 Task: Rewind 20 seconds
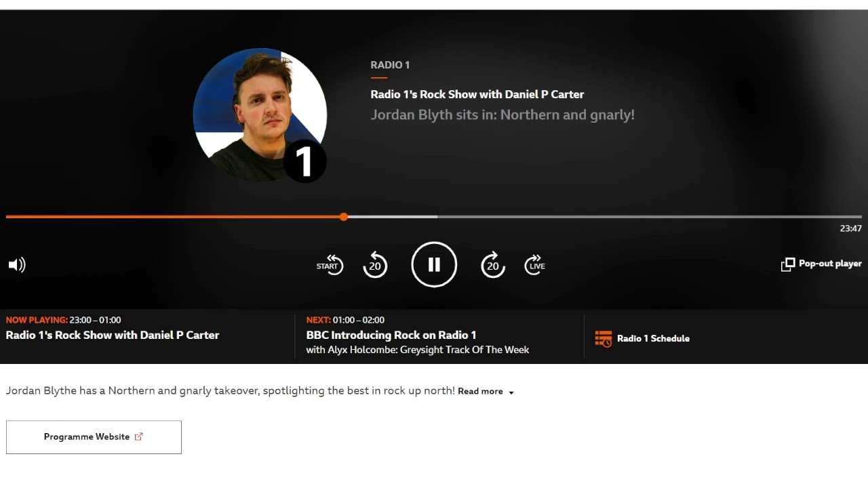click(x=375, y=265)
